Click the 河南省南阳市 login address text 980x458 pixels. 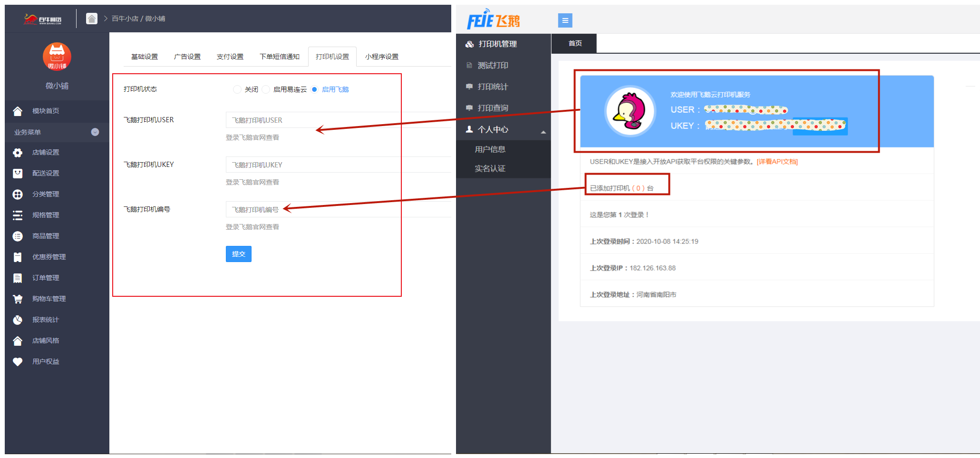pyautogui.click(x=656, y=295)
